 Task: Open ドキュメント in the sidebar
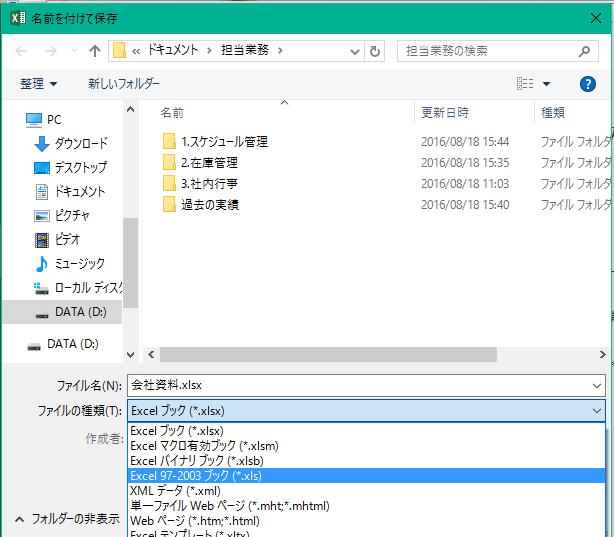click(70, 192)
